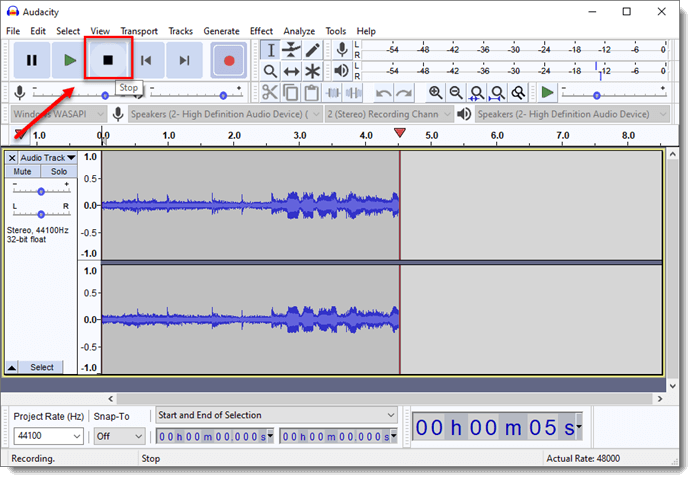Open the playback device Speakers dropdown
This screenshot has height=482, width=695.
pyautogui.click(x=572, y=114)
